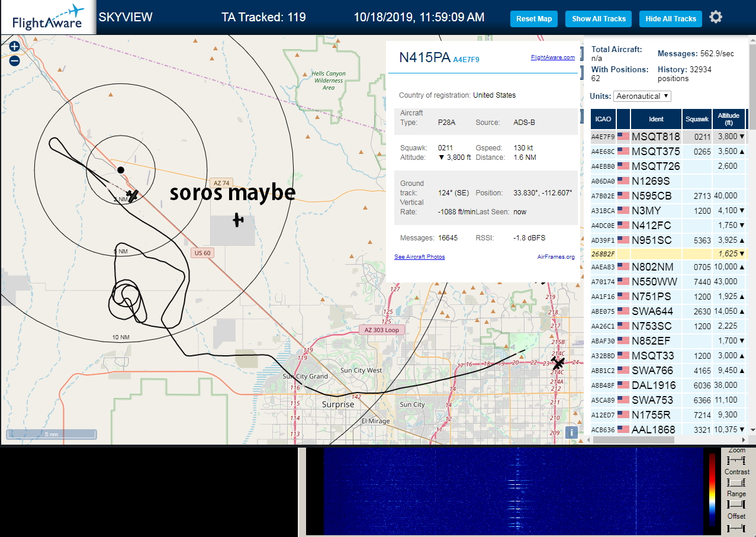This screenshot has width=756, height=537.
Task: Click the US flag in MSQT818 row
Action: point(623,136)
